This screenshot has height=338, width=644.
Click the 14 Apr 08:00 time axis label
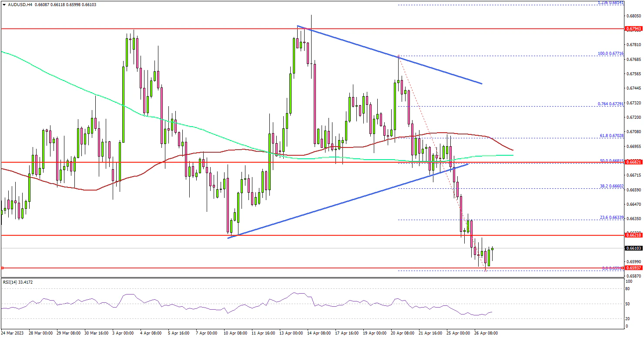(319, 333)
